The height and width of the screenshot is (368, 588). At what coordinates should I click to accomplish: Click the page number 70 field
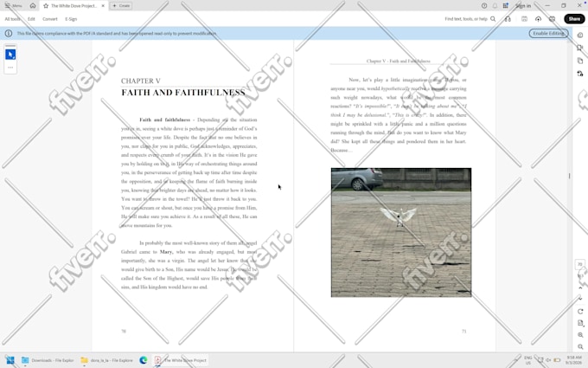pyautogui.click(x=579, y=264)
